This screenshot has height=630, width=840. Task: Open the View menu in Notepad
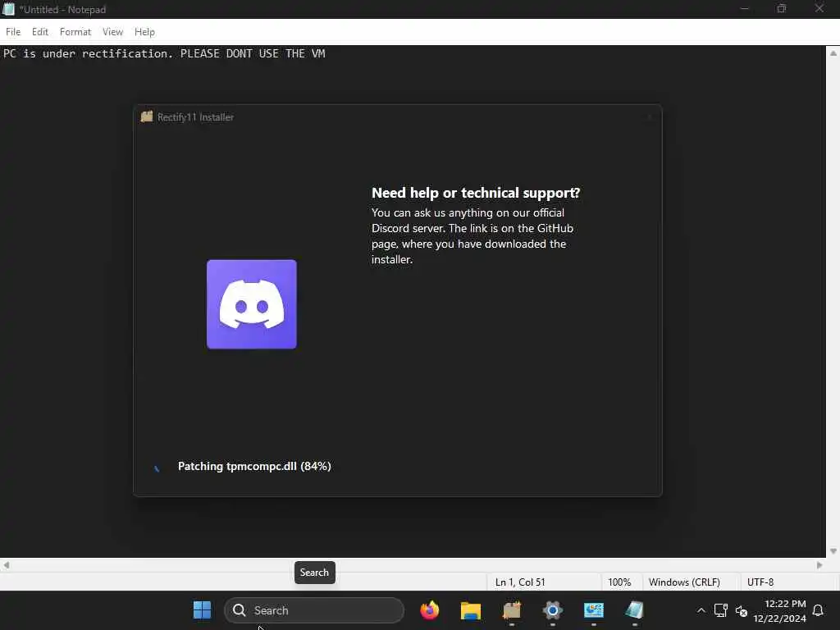[112, 32]
